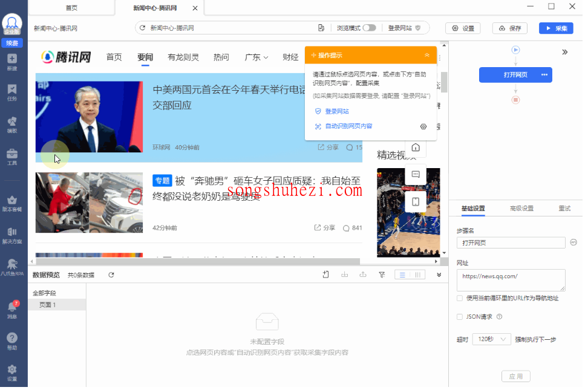Open the 高级设置 tab
588x390 pixels.
(x=521, y=209)
